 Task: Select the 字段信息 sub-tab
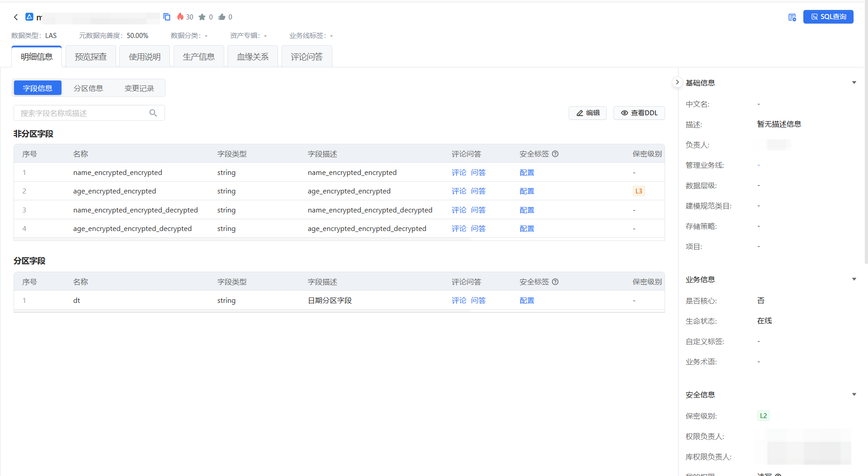pos(38,88)
